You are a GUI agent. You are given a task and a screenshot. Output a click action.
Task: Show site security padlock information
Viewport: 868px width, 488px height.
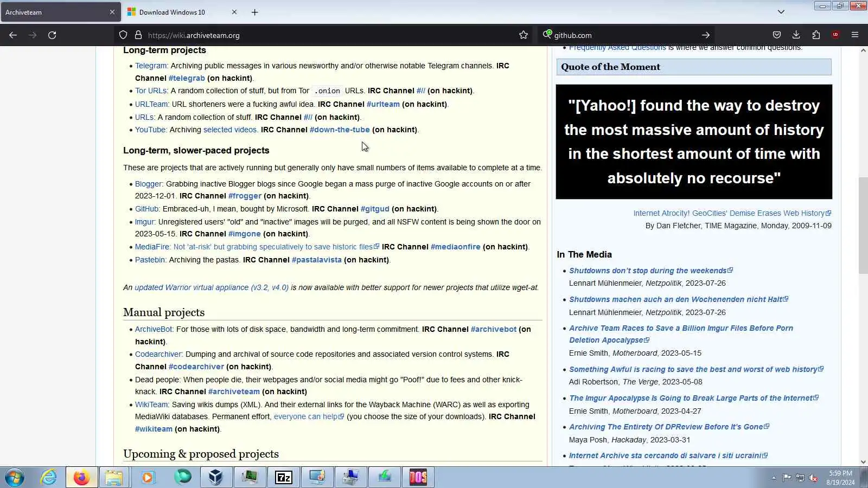click(138, 35)
